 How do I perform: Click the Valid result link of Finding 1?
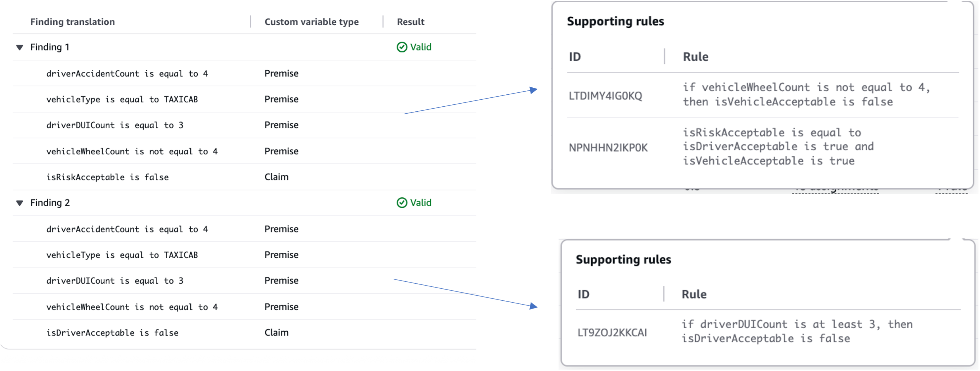(x=420, y=47)
